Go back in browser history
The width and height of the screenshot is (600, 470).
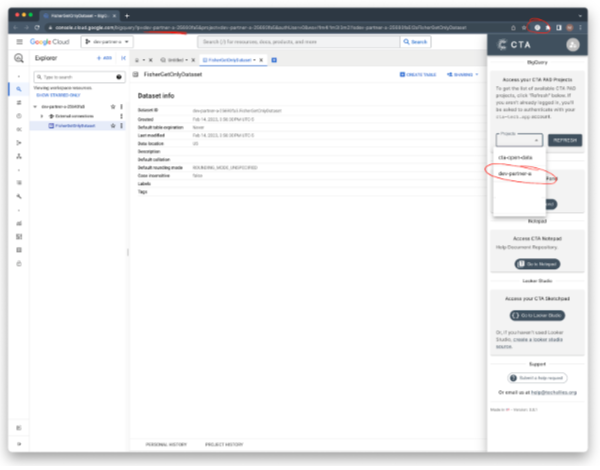[15, 28]
